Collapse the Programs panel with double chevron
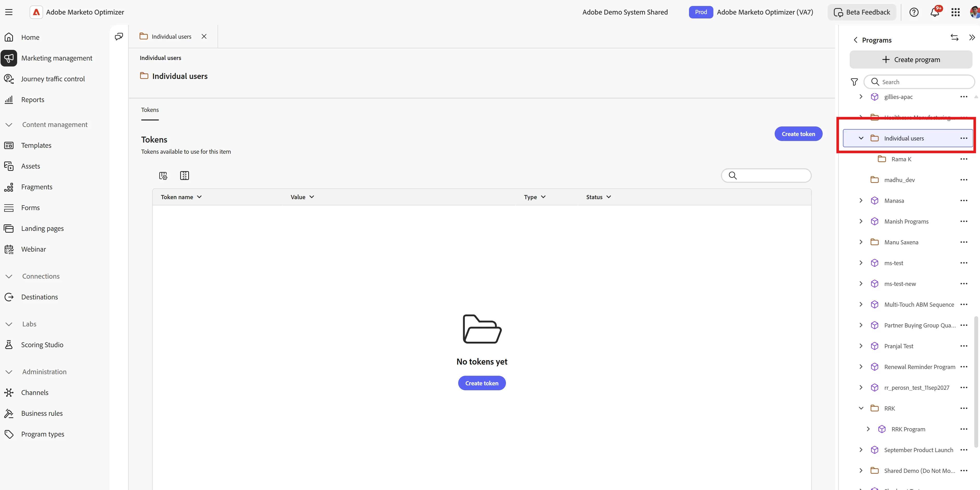This screenshot has height=490, width=980. pyautogui.click(x=972, y=37)
